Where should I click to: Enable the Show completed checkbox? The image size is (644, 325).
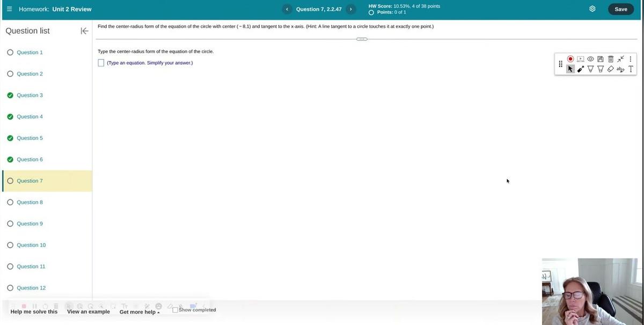click(175, 310)
